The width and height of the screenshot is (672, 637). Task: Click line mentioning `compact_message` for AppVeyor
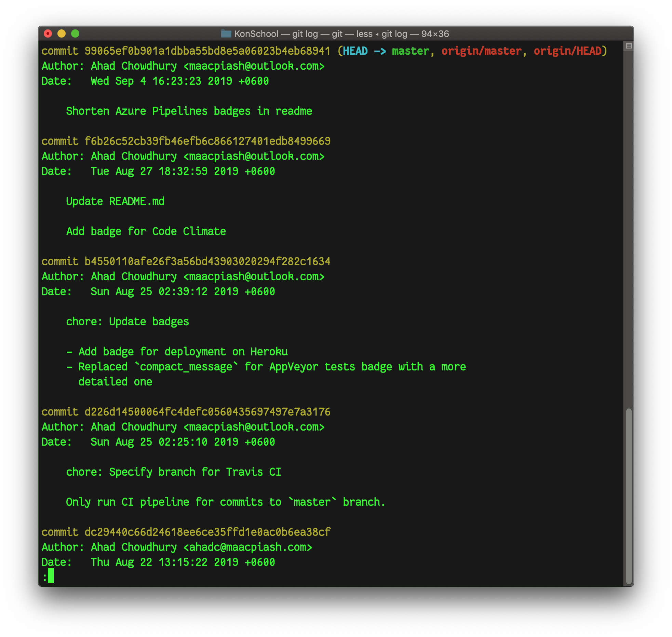[x=266, y=367]
